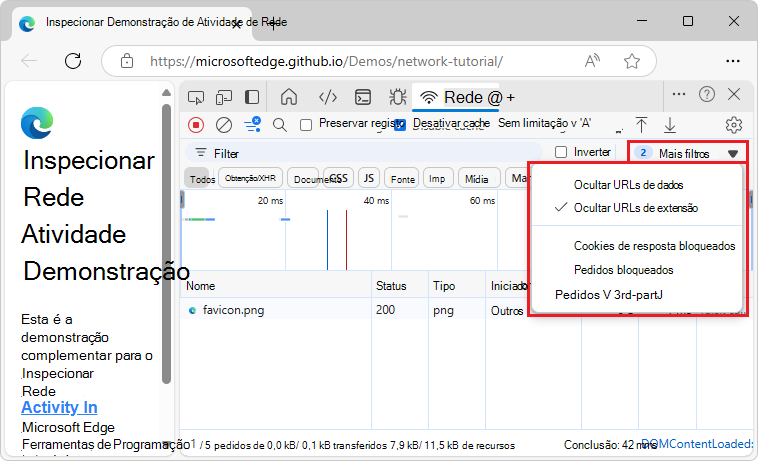Open the Sem limitação throttling dropdown
758x461 pixels.
(544, 123)
